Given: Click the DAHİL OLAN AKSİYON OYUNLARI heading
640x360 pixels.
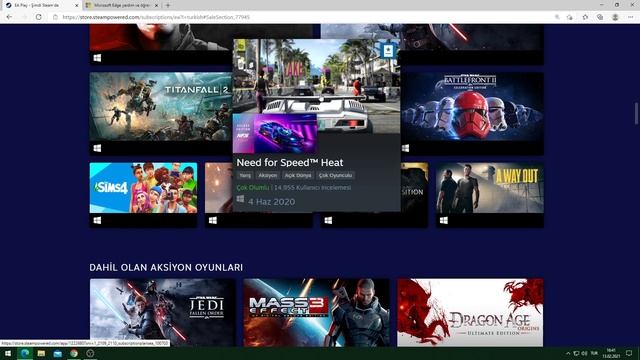Looking at the screenshot, I should pos(166,267).
